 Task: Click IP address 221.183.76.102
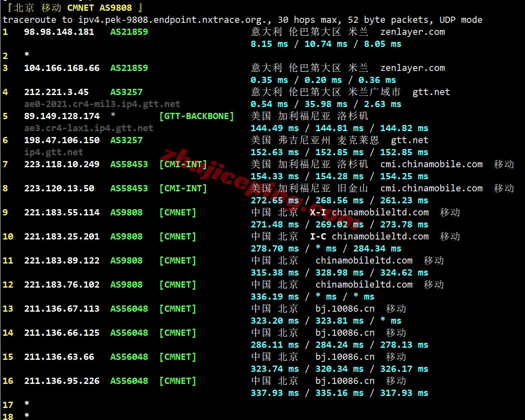[62, 285]
